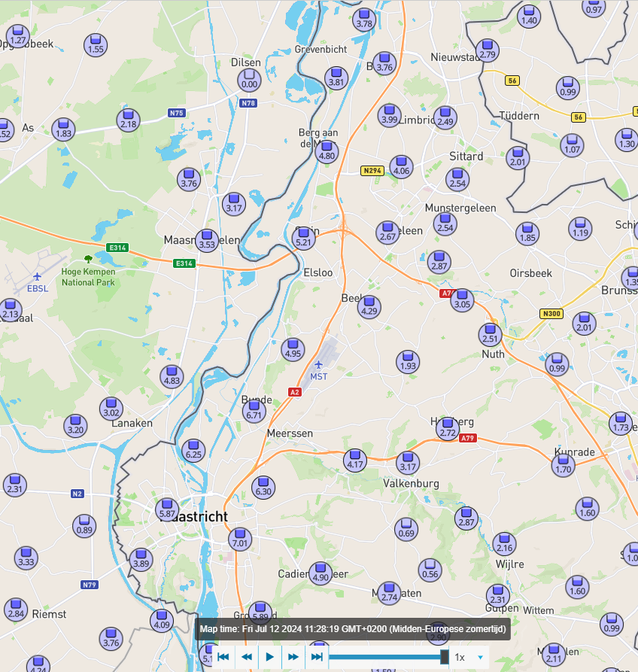Screen dimensions: 638x672
Task: Click the 2.16 marker near Wijlre
Action: point(504,544)
